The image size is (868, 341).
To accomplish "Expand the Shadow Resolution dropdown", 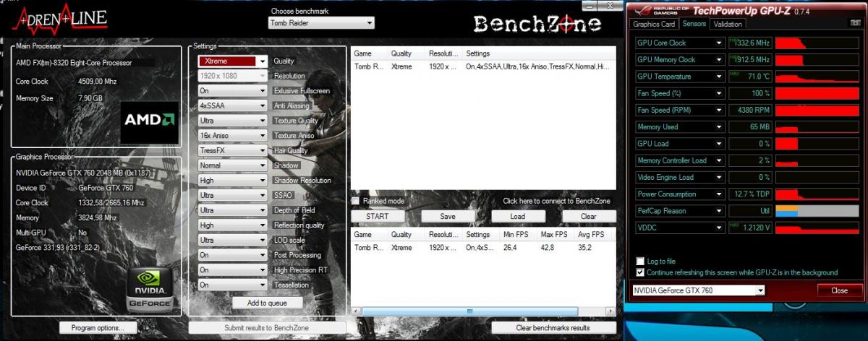I will click(x=233, y=181).
